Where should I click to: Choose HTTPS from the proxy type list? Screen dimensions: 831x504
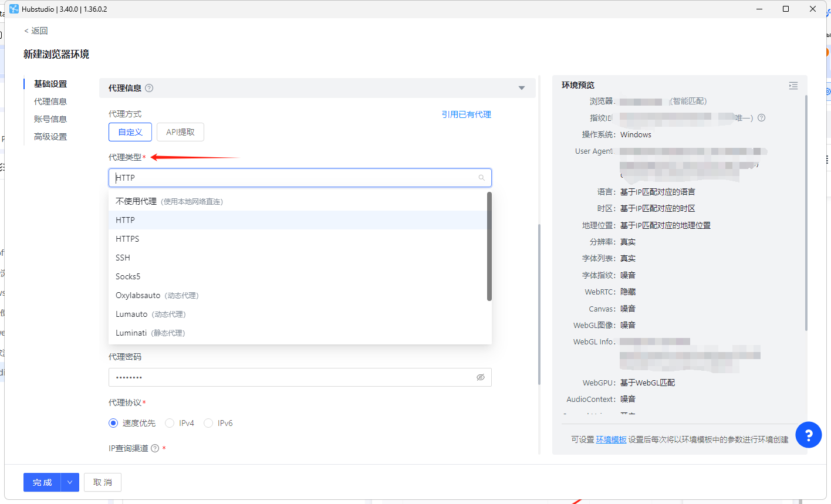(x=127, y=239)
